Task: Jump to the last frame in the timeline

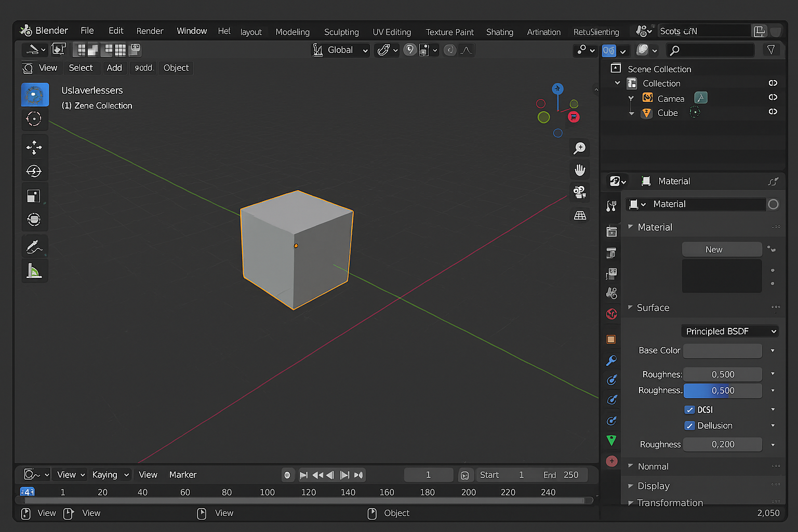Action: [358, 474]
